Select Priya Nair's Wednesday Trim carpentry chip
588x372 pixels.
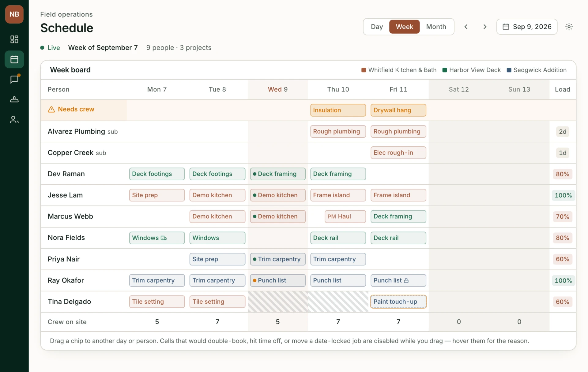point(278,259)
